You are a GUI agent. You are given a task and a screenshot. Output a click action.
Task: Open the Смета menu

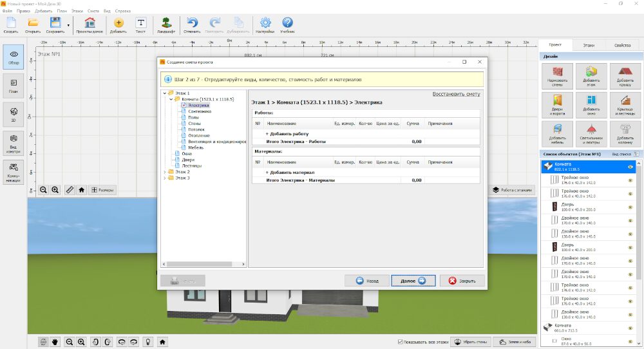tap(93, 11)
